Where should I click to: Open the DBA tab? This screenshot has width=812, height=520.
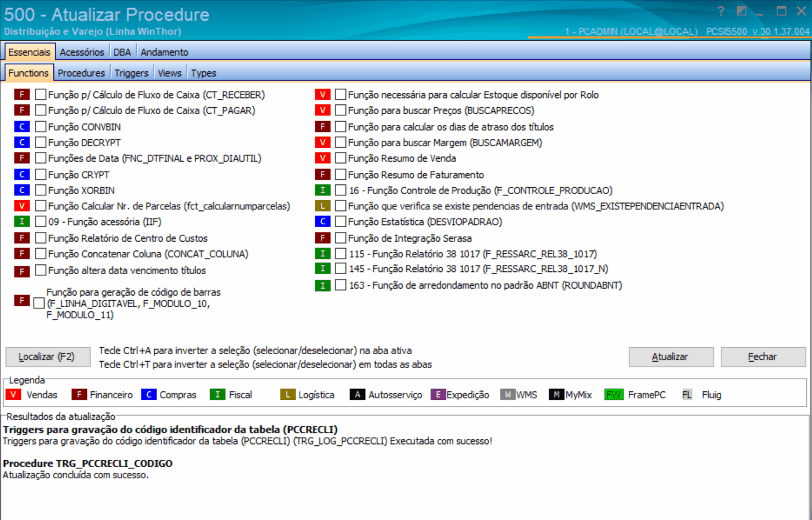[x=122, y=52]
